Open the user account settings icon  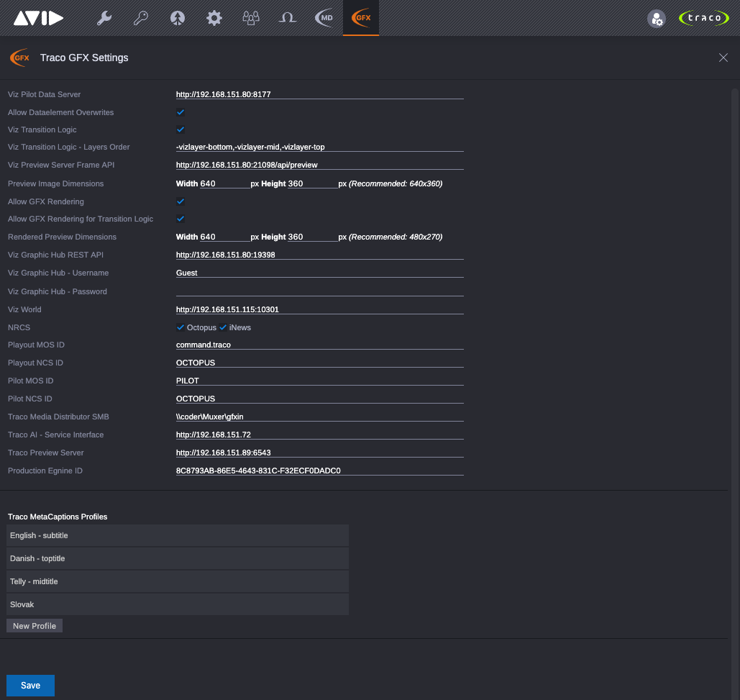[x=657, y=19]
